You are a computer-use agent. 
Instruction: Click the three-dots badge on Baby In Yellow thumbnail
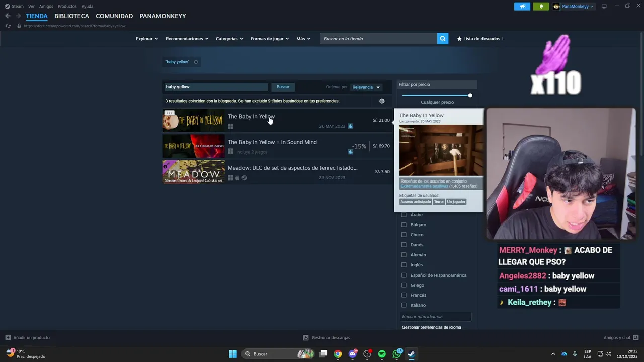point(169,113)
